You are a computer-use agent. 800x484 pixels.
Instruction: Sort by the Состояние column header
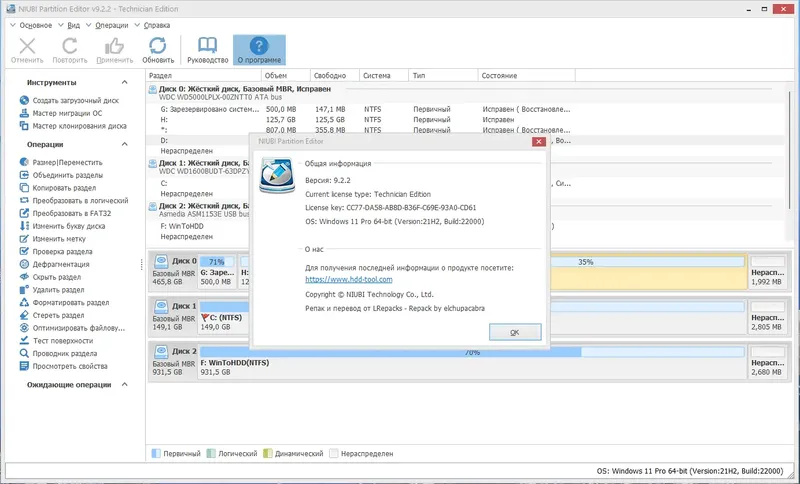pyautogui.click(x=527, y=75)
